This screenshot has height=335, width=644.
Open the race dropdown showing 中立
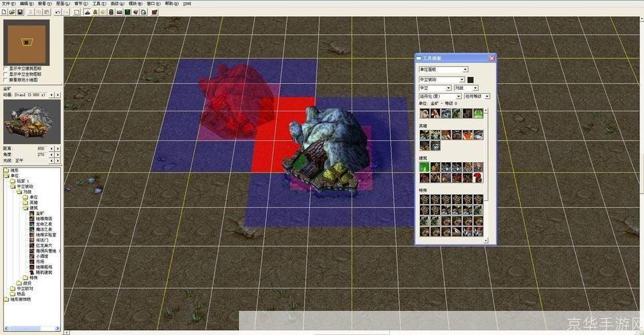(435, 88)
